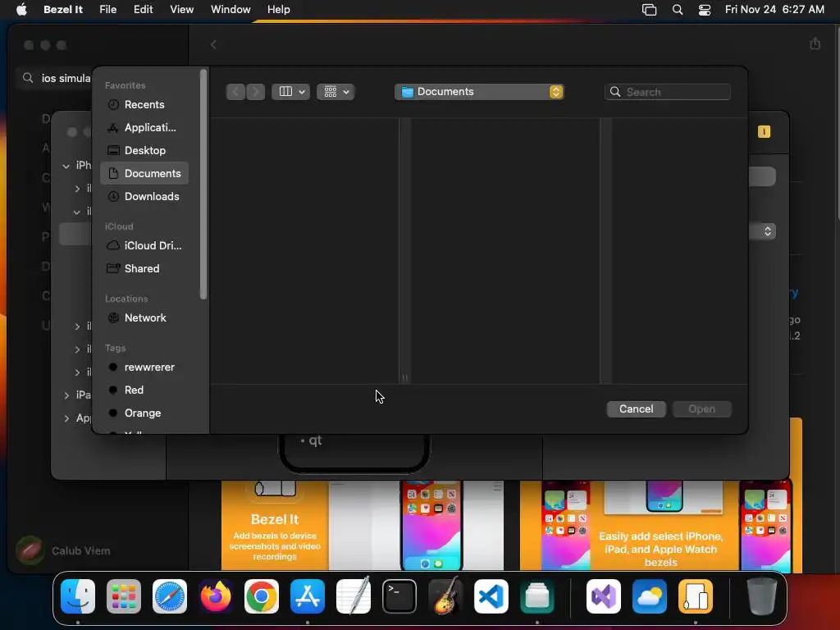Screen dimensions: 840x630
Task: Open Calub Viem account profile
Action: click(63, 550)
